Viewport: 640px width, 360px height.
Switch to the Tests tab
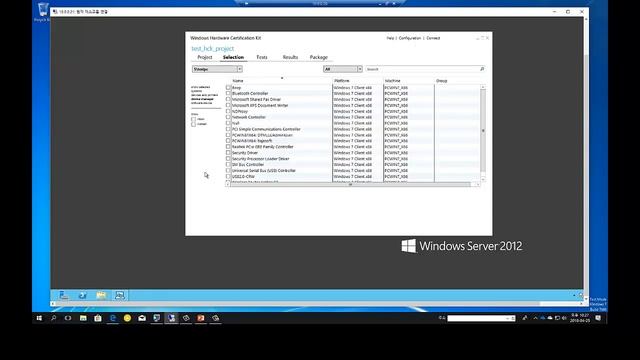[x=262, y=57]
